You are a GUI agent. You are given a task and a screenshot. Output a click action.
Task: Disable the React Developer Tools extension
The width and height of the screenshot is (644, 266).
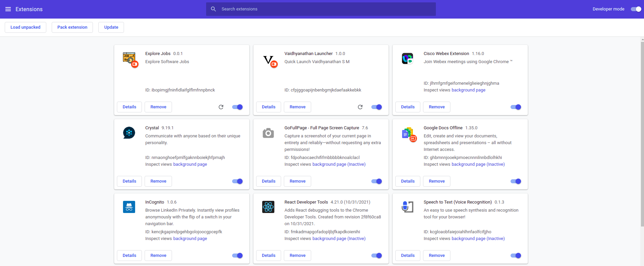pos(377,256)
